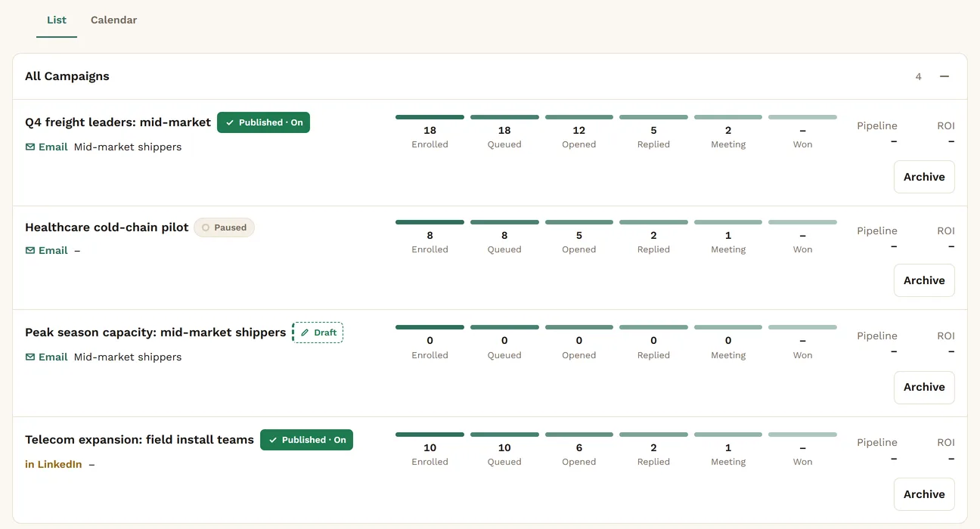The image size is (980, 529).
Task: Click the pencil icon in the Draft badge
Action: point(305,333)
